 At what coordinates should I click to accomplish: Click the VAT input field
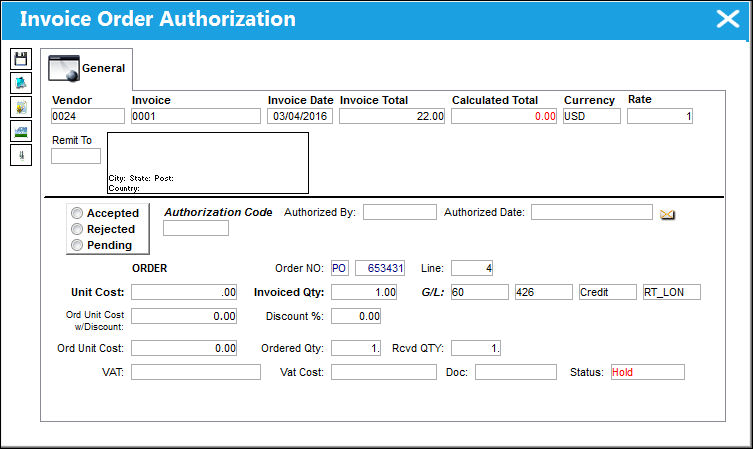pos(196,372)
